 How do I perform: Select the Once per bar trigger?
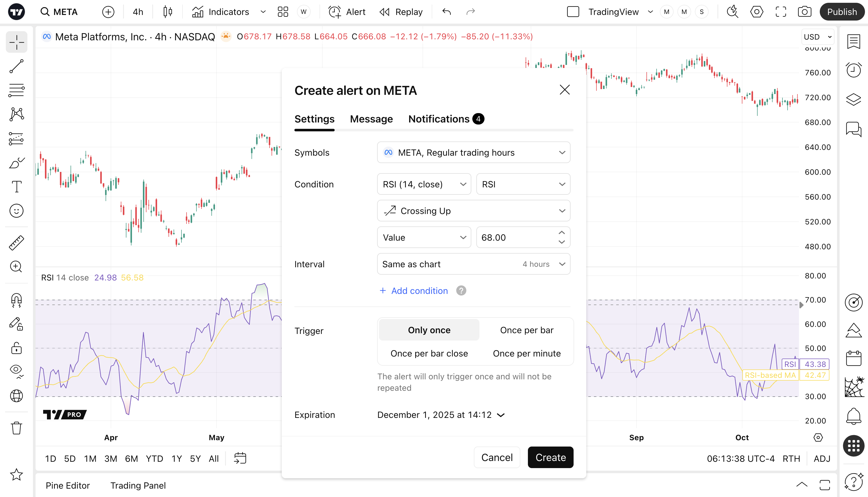tap(526, 330)
